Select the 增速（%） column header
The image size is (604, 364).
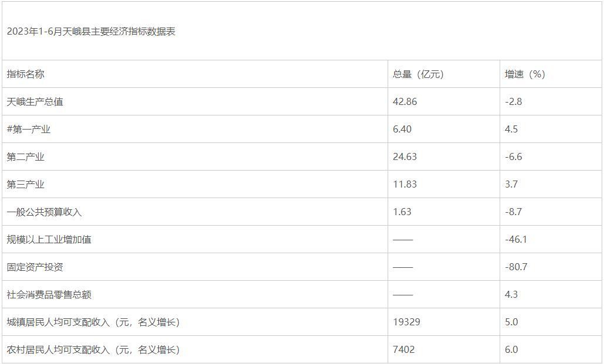click(525, 74)
